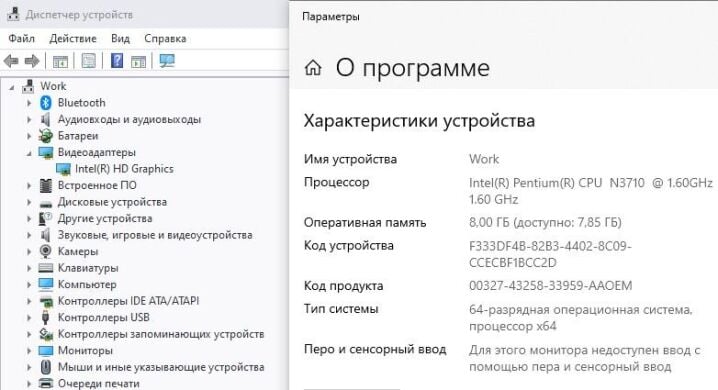The image size is (718, 390).
Task: Collapse the Видеоадаптеры node arrow
Action: [29, 153]
